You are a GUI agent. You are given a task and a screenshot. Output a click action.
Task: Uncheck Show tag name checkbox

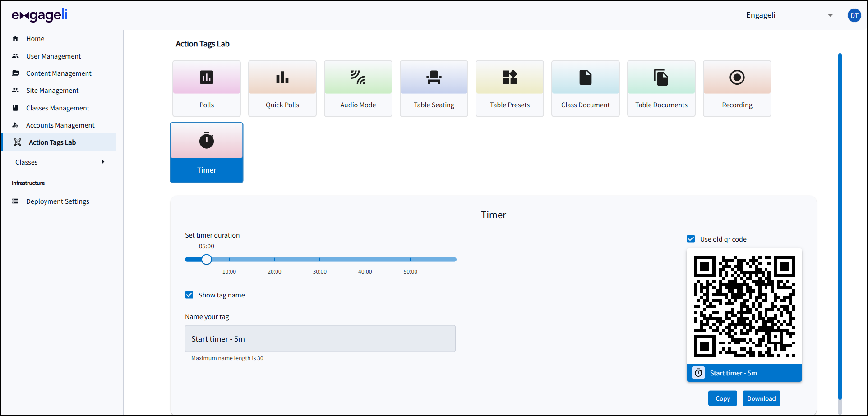pos(189,295)
